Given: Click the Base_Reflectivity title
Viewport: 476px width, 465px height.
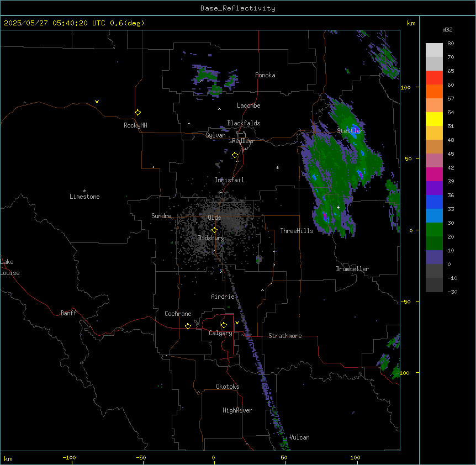Looking at the screenshot, I should 238,8.
